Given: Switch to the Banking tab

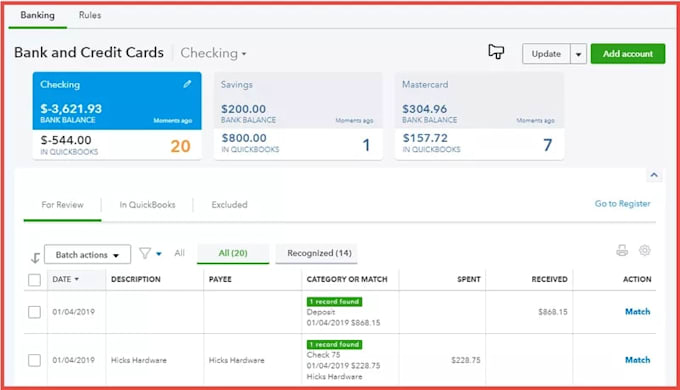Looking at the screenshot, I should (38, 15).
